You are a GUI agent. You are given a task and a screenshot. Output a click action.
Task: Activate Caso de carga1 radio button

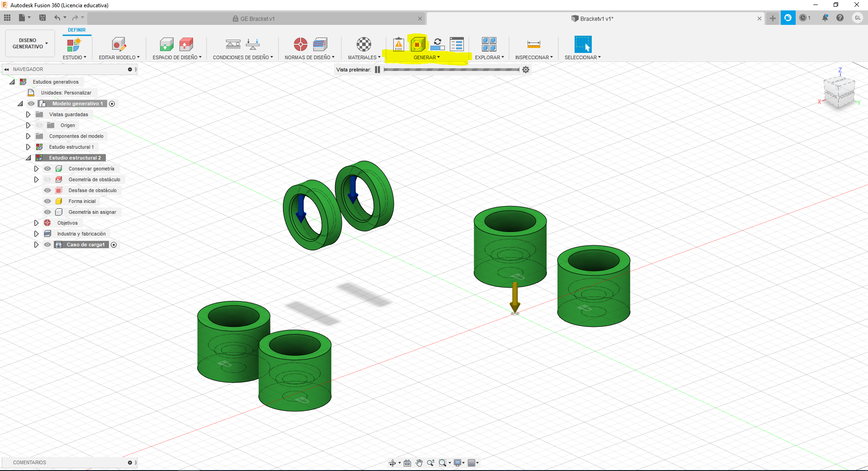click(x=114, y=245)
